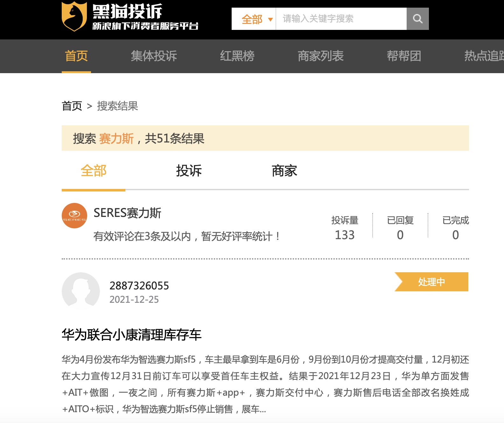Image resolution: width=504 pixels, height=423 pixels.
Task: Click 搜索结果 breadcrumb text
Action: click(x=117, y=106)
